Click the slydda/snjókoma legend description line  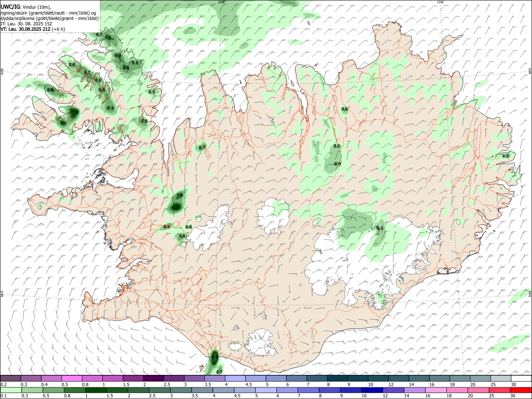[x=49, y=18]
